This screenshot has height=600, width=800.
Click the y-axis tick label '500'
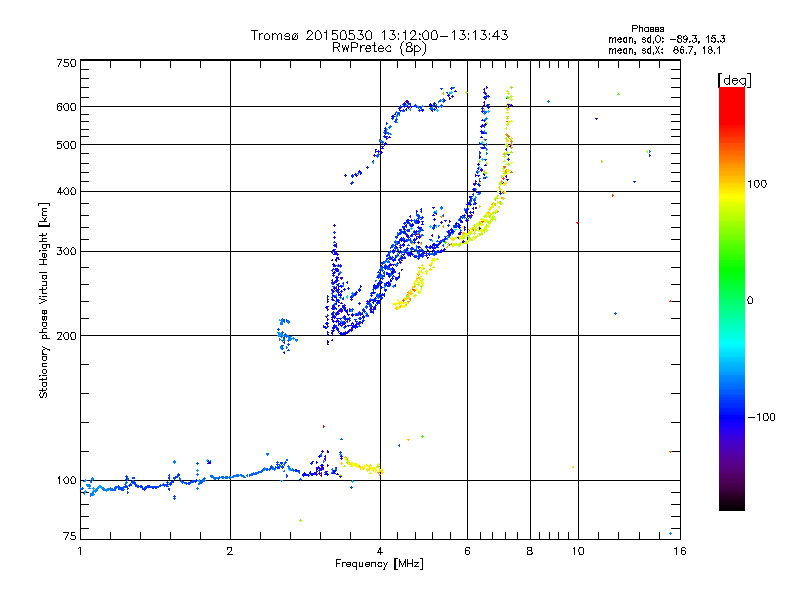[66, 145]
